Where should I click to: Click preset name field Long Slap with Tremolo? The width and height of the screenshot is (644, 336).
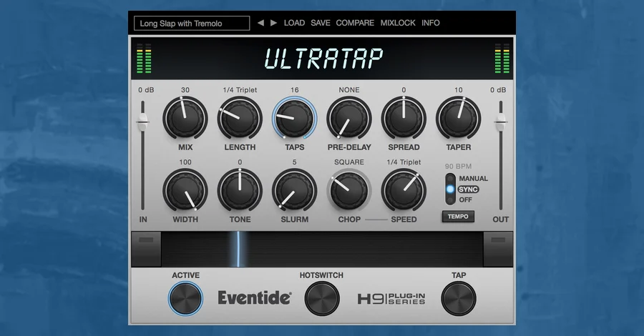click(192, 24)
